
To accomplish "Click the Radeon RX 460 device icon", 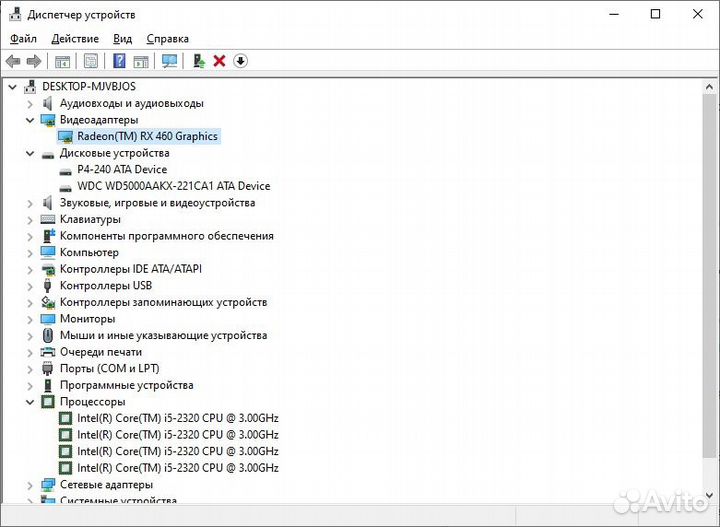I will click(x=65, y=136).
